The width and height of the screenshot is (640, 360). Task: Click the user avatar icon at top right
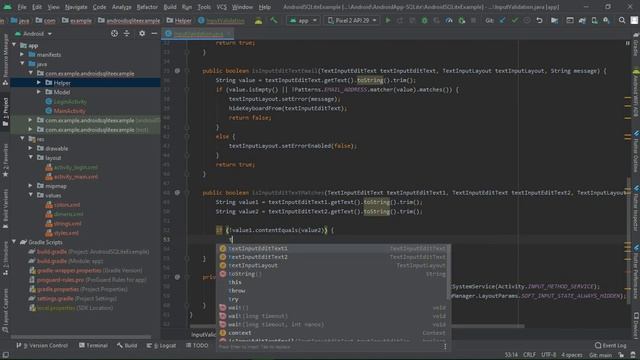pos(634,20)
